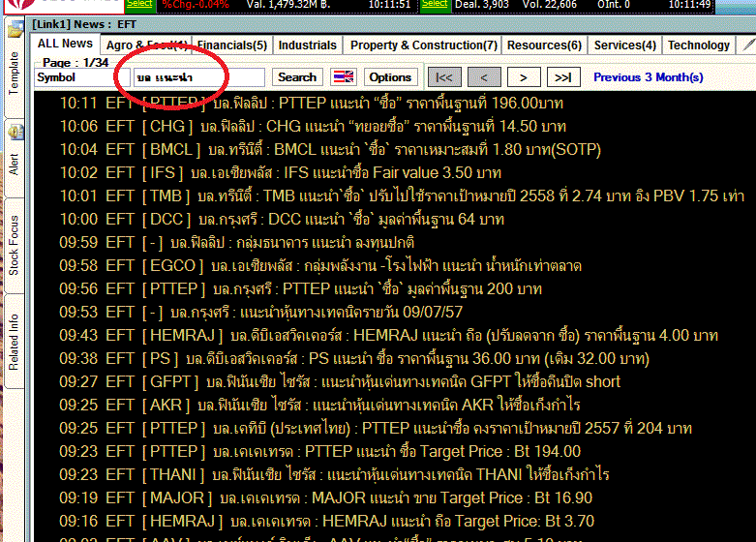756x542 pixels.
Task: Switch news language with the flag icon
Action: tap(344, 77)
